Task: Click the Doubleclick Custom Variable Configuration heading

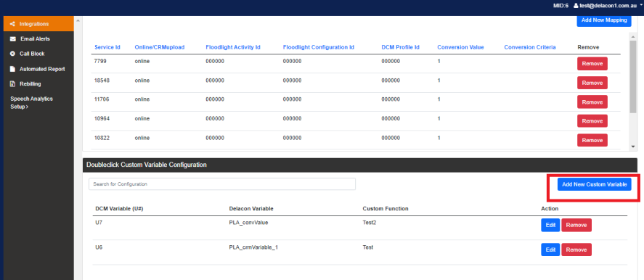Action: [146, 165]
